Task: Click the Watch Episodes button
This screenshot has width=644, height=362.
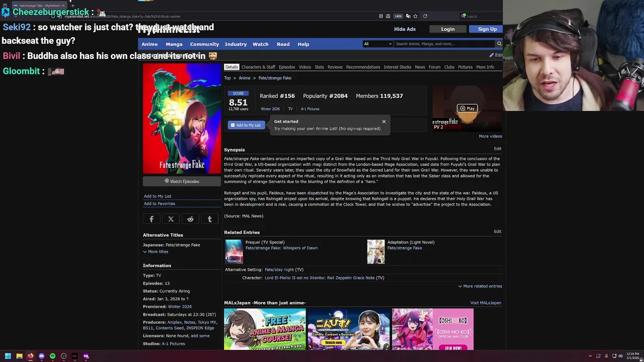Action: click(x=182, y=181)
